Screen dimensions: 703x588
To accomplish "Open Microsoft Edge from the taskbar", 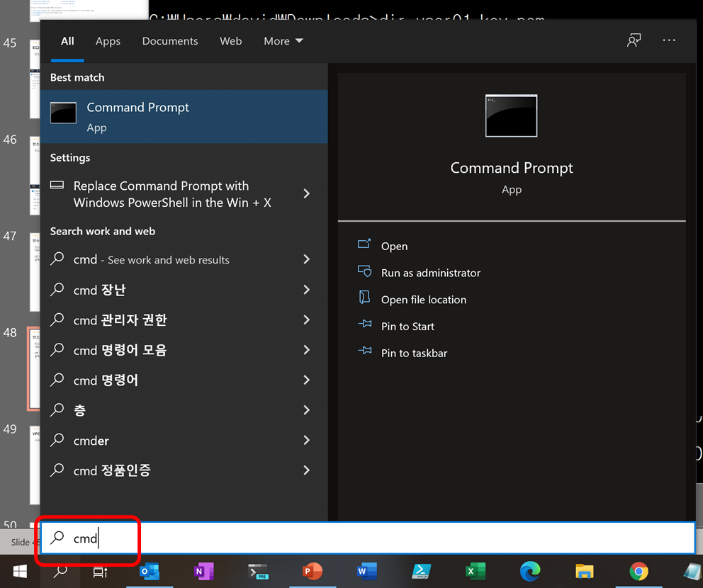I will point(529,571).
